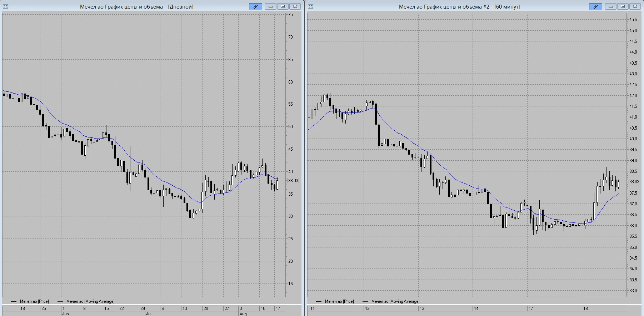The width and height of the screenshot is (644, 316).
Task: Minimize the daily (Дневной) chart window
Action: click(271, 6)
